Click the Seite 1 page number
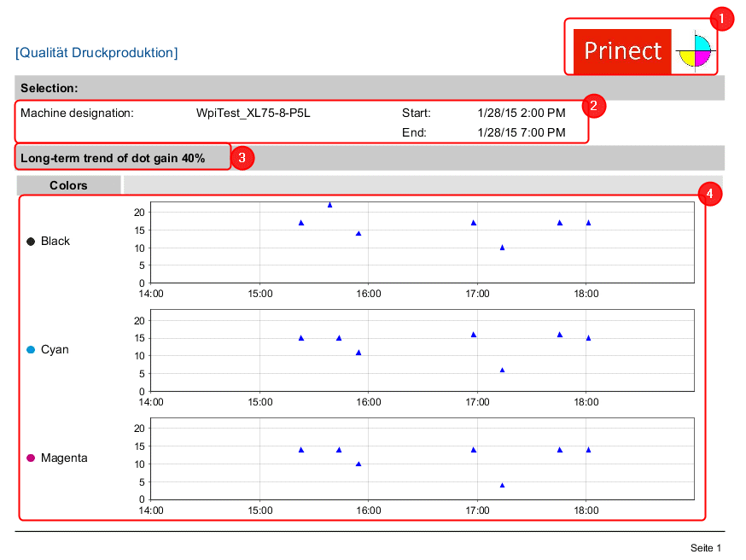This screenshot has width=746, height=560. tap(706, 547)
